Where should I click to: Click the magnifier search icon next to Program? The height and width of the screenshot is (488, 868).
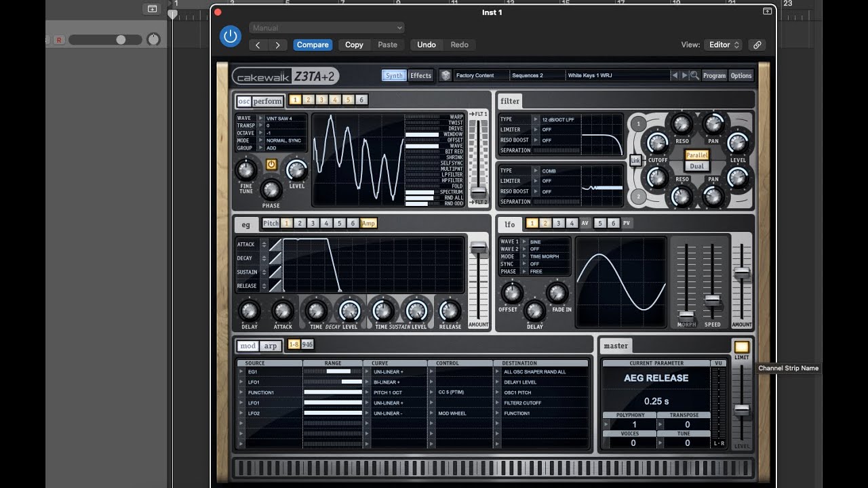click(x=694, y=75)
